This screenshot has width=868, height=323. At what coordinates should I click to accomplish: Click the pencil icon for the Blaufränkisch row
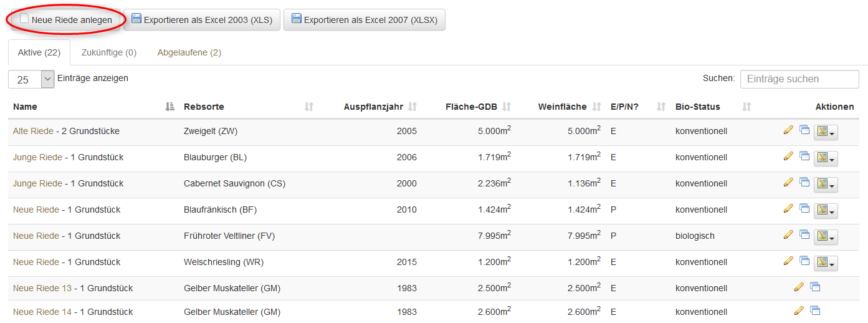click(788, 209)
